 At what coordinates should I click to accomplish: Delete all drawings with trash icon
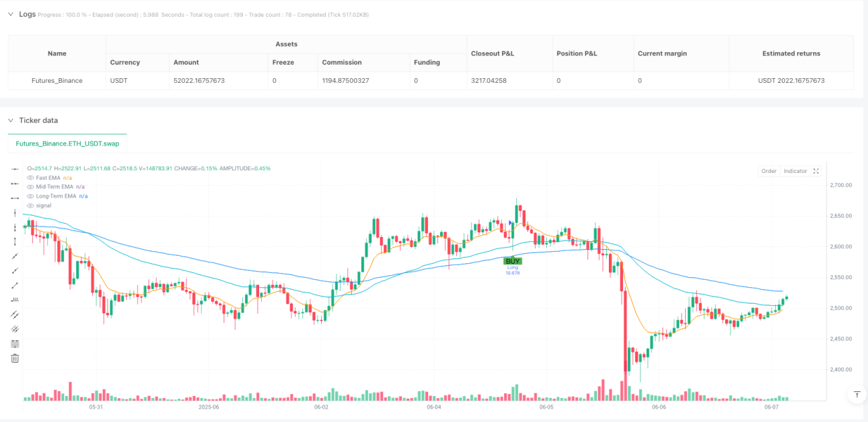[15, 359]
